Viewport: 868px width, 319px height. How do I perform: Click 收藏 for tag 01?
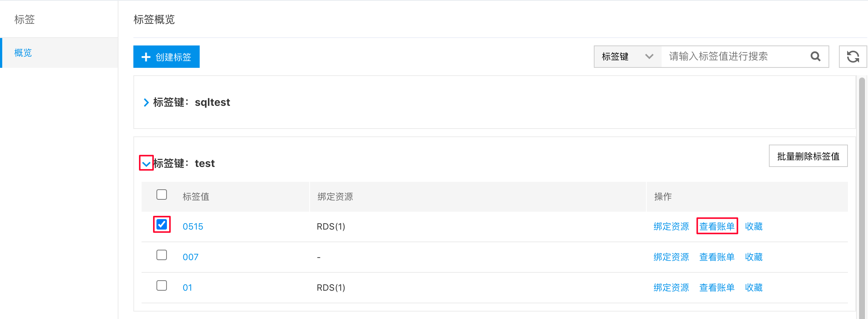754,287
